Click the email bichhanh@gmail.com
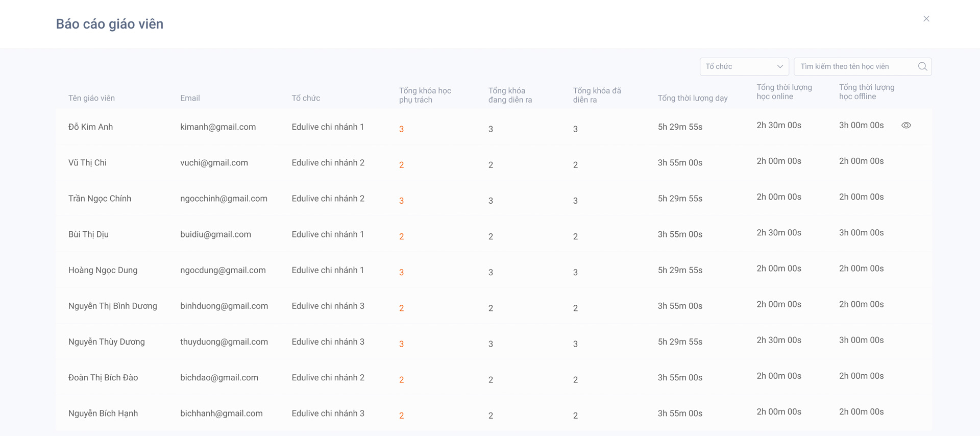This screenshot has height=436, width=980. pos(221,414)
